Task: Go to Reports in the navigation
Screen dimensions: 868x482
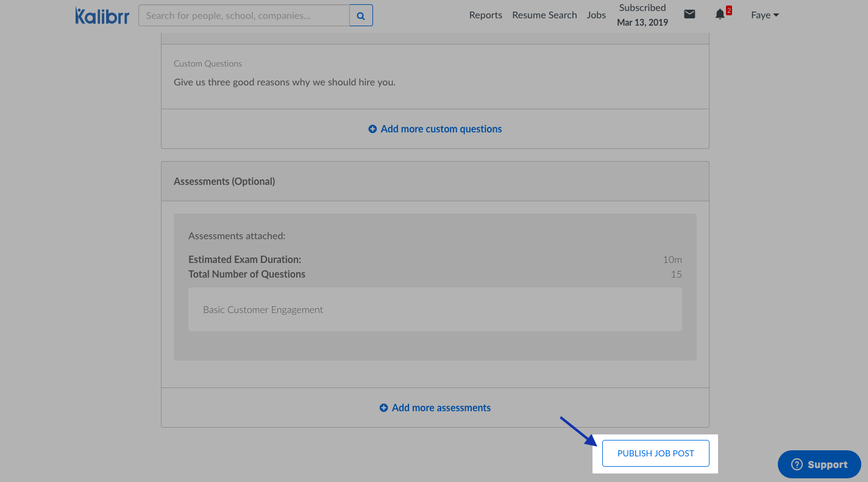Action: (x=485, y=15)
